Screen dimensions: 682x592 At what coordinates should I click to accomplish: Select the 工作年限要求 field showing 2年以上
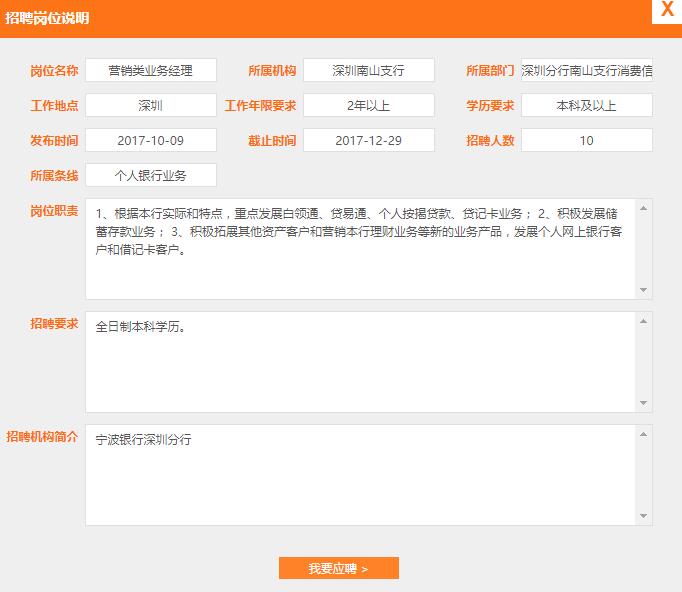pyautogui.click(x=368, y=105)
